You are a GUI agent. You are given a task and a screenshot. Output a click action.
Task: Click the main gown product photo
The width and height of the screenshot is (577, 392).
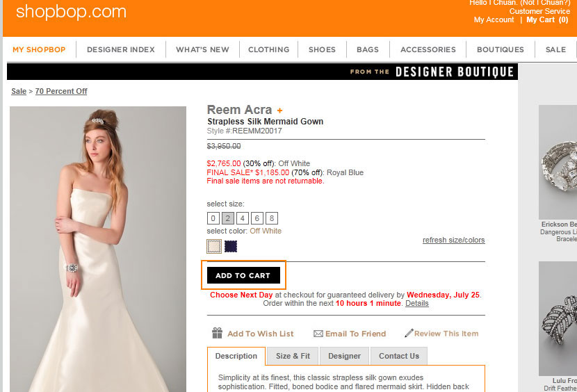[x=98, y=250]
